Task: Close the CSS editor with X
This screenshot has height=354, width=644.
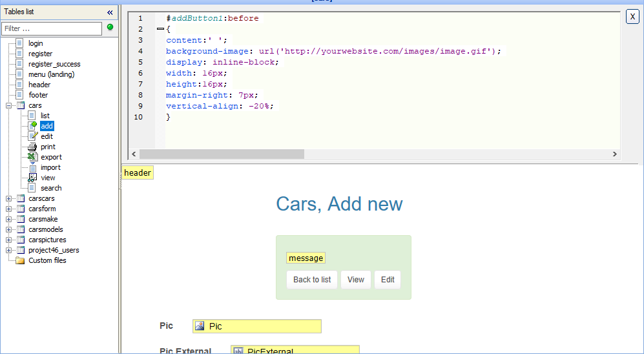Action: coord(632,17)
